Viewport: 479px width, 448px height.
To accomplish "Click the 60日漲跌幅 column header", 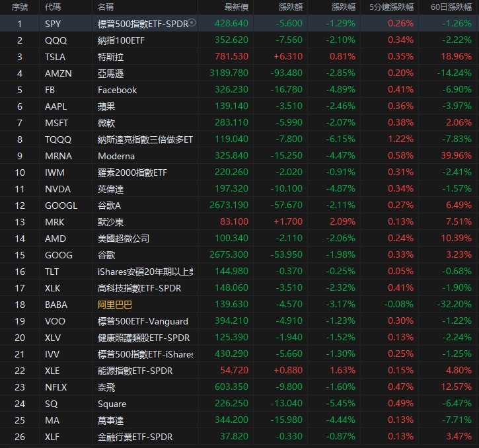I will (451, 7).
